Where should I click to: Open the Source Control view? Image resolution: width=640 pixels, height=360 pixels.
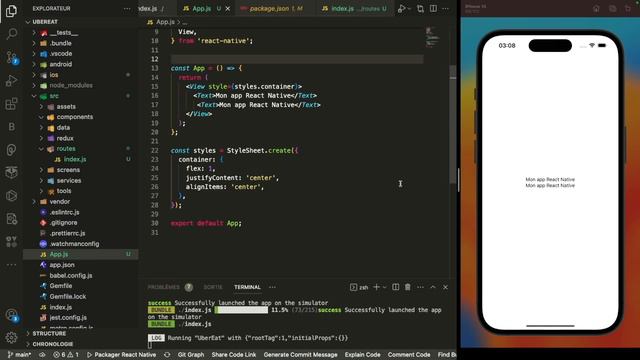coord(11,57)
